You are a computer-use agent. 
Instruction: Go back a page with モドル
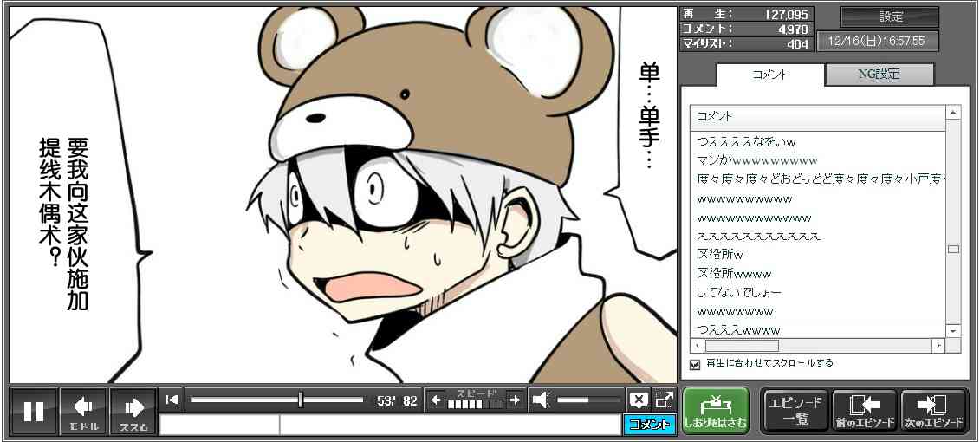tap(84, 411)
